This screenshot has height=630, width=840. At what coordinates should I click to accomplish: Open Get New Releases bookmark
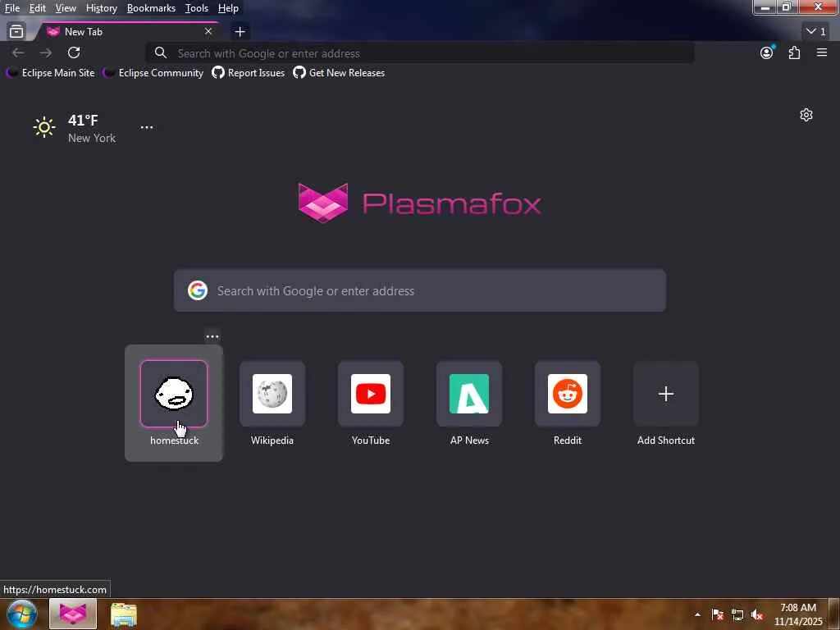click(339, 73)
